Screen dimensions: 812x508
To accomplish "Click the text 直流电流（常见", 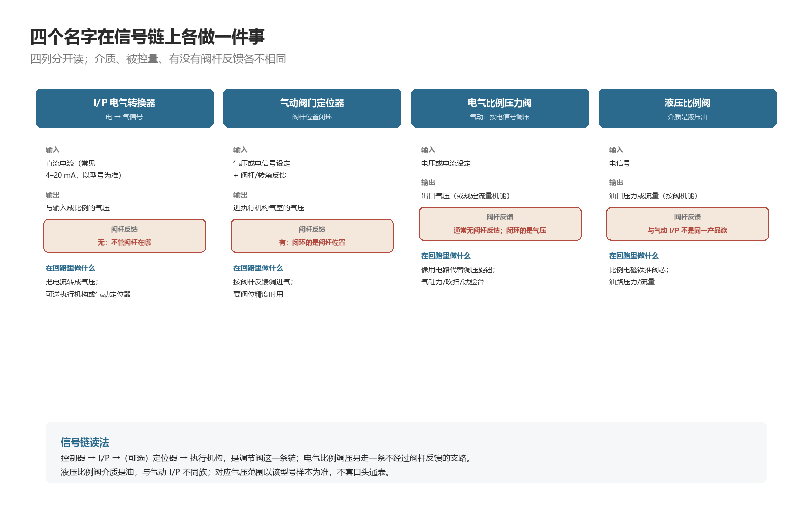I will pos(71,163).
